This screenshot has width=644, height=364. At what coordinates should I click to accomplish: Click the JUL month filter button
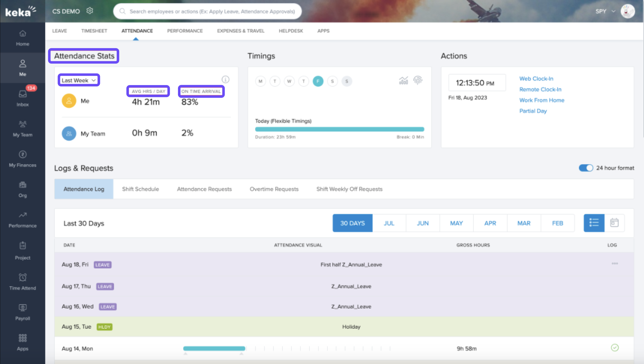click(x=389, y=223)
